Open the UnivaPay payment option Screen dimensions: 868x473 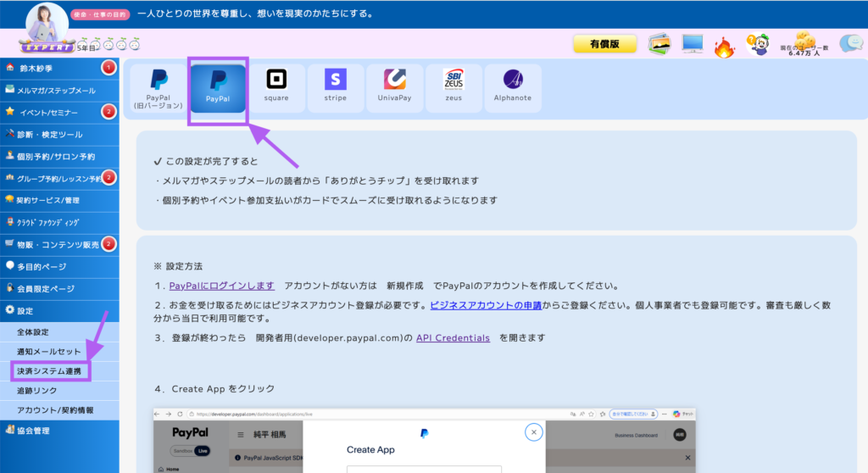[x=394, y=87]
